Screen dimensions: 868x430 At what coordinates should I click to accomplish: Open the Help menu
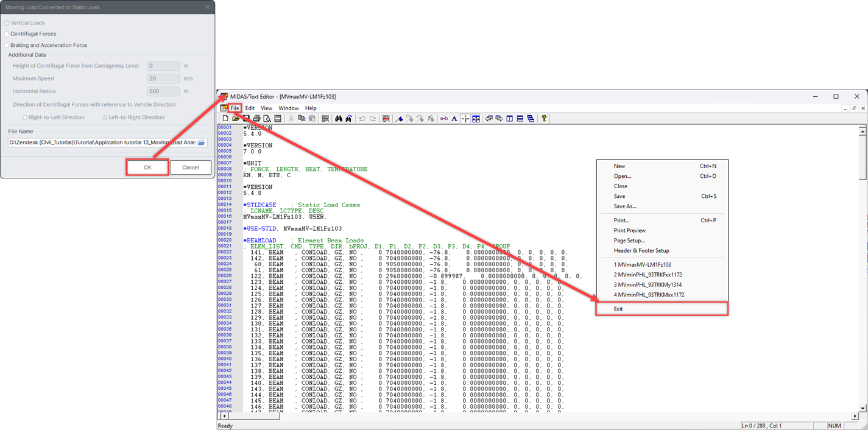click(x=311, y=108)
